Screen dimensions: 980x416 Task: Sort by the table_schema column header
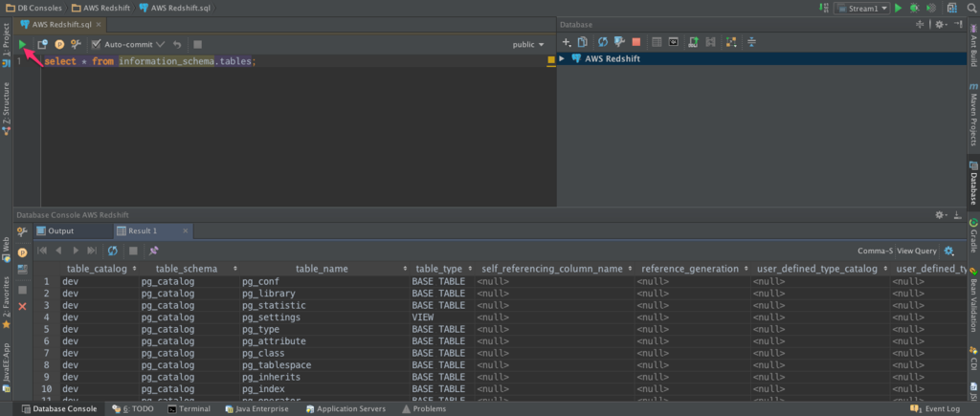point(189,269)
